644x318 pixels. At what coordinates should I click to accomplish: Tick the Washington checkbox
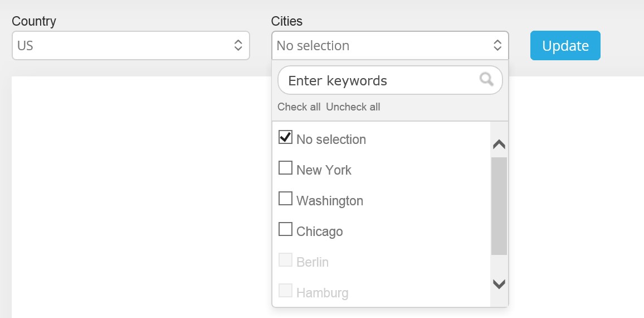point(285,199)
